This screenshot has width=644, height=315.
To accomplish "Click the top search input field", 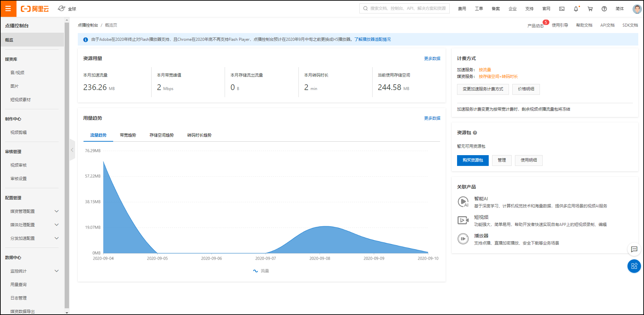I will coord(405,8).
